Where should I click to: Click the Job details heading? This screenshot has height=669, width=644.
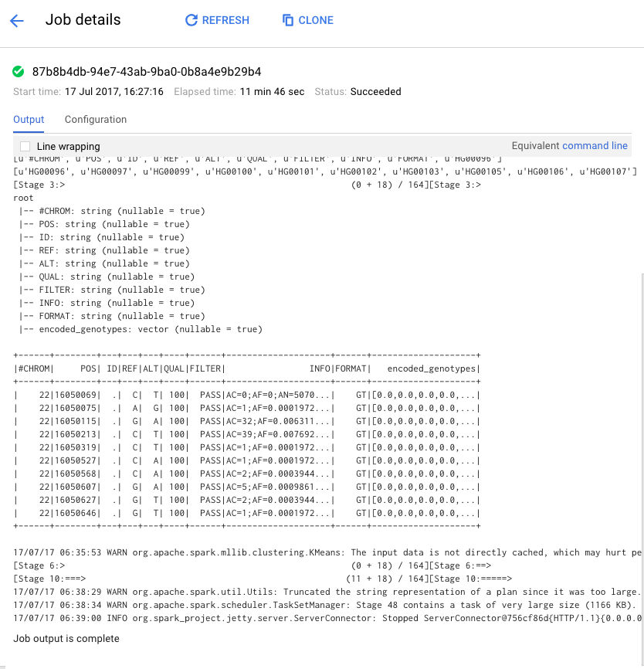pos(83,20)
